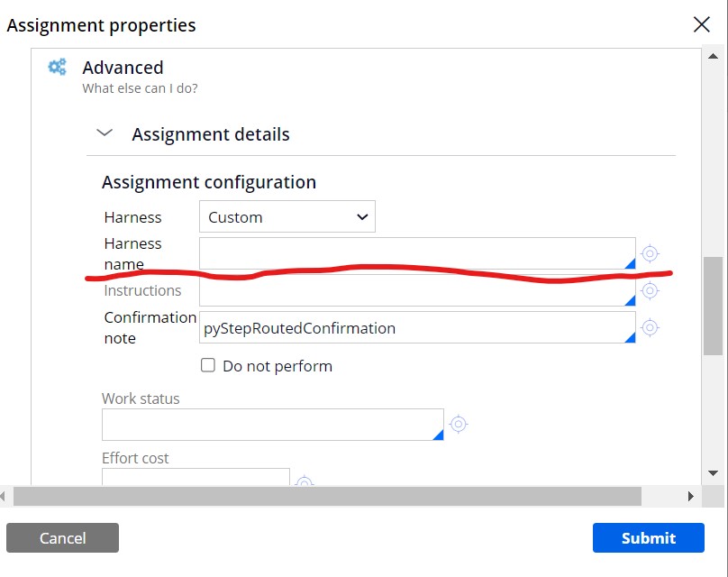Open the expression triangle on Harness name field
Image resolution: width=728 pixels, height=577 pixels.
pyautogui.click(x=631, y=265)
